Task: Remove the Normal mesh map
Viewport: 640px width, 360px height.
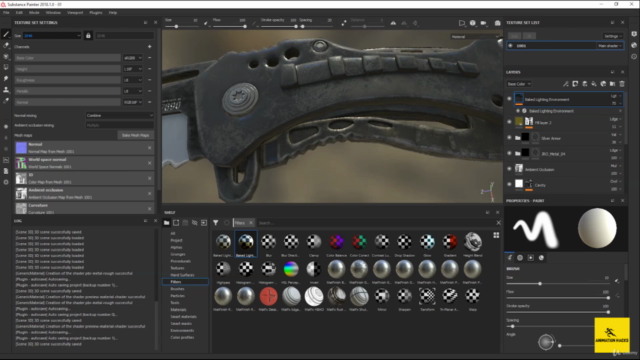Action: (x=149, y=147)
